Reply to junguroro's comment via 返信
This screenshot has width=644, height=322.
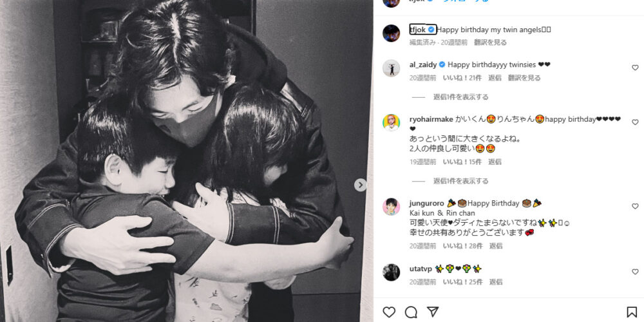495,246
